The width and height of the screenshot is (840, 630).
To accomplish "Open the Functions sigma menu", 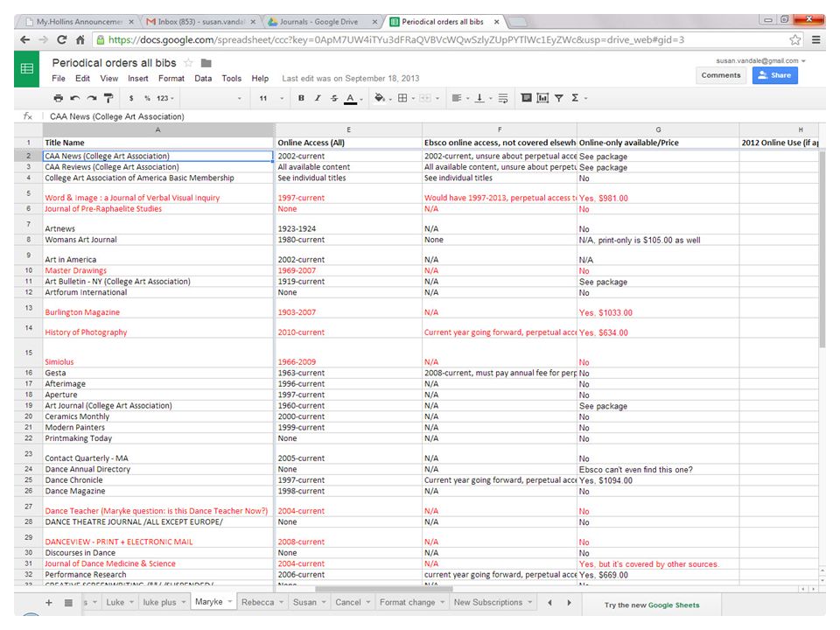I will [579, 98].
